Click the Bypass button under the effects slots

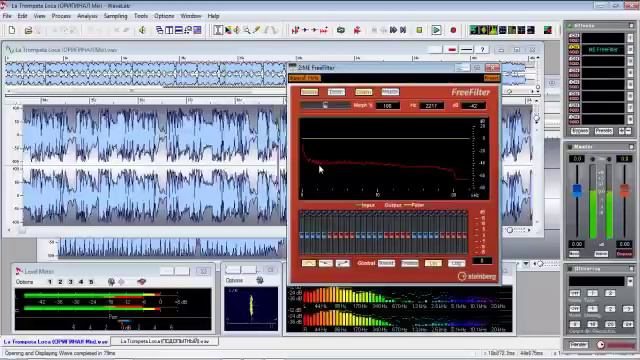pyautogui.click(x=580, y=131)
